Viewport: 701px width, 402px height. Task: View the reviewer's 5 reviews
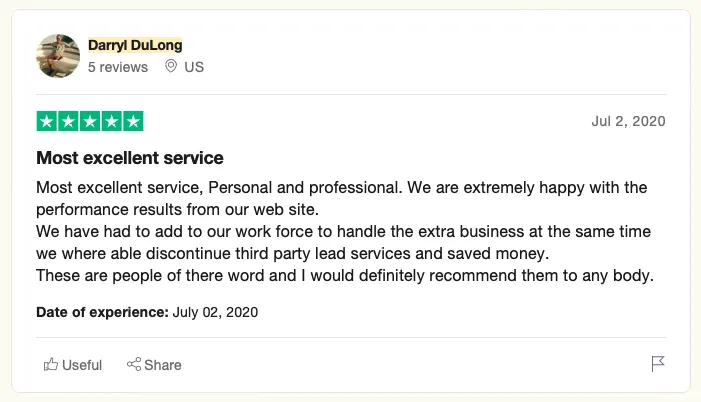click(x=117, y=67)
